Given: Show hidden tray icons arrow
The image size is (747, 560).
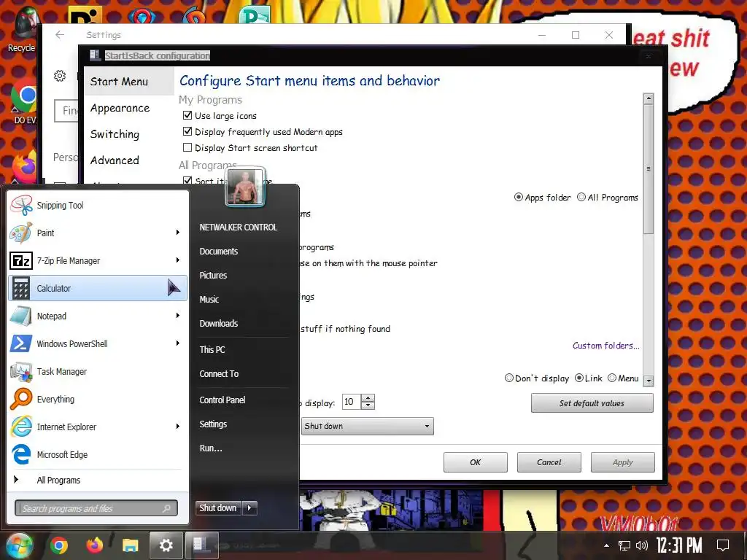Looking at the screenshot, I should click(606, 545).
